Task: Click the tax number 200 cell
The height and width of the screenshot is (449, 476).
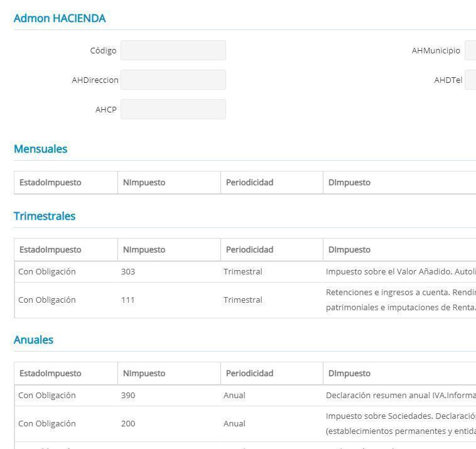Action: (x=128, y=424)
